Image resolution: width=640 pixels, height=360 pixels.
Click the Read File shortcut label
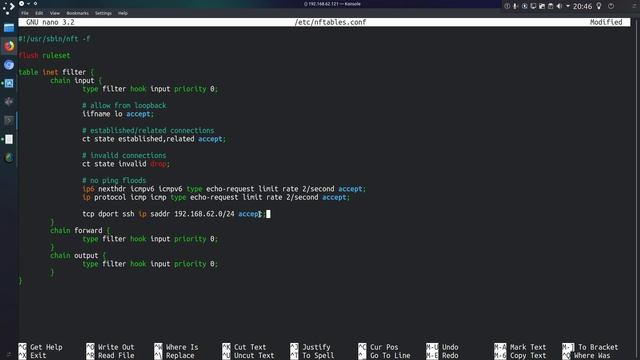tap(116, 356)
